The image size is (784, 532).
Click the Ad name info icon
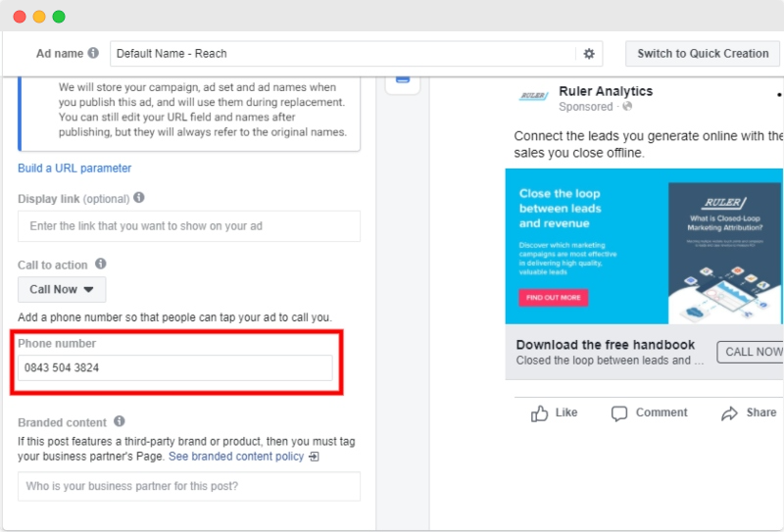(x=93, y=53)
